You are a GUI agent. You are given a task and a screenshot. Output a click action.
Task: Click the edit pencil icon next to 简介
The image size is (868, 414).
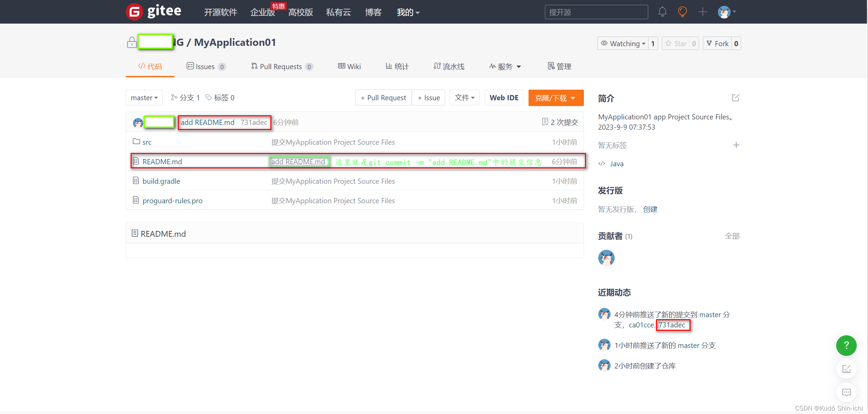(x=735, y=98)
